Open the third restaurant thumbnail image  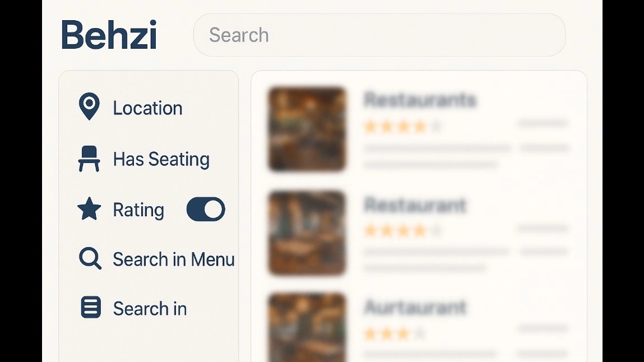(307, 327)
